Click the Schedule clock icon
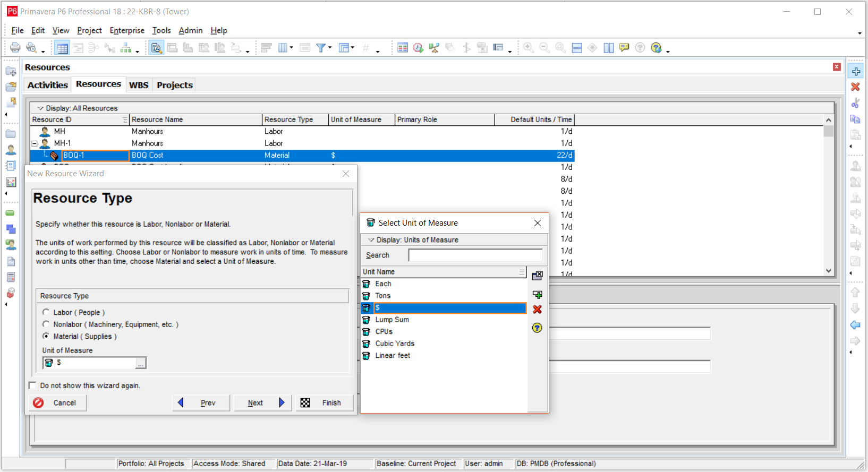 [x=418, y=48]
